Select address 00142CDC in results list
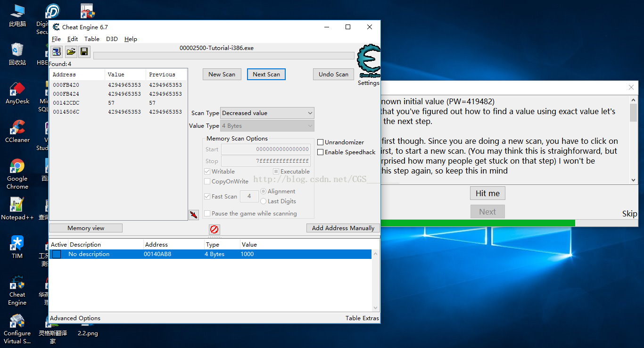The width and height of the screenshot is (644, 348). [66, 103]
